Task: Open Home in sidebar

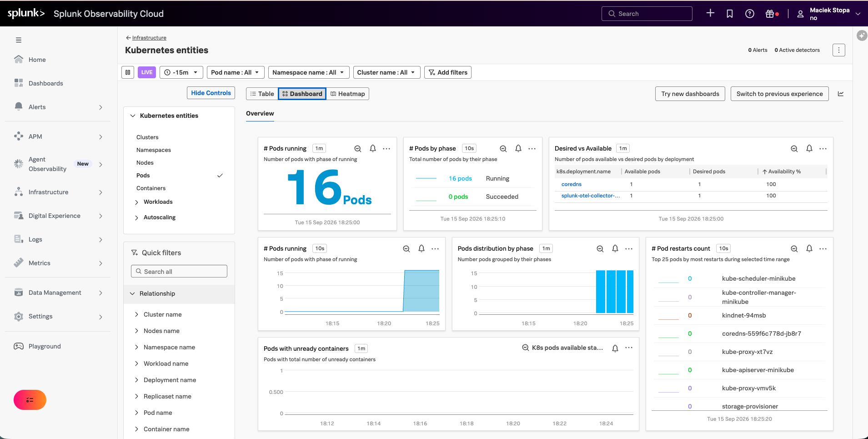Action: tap(37, 60)
